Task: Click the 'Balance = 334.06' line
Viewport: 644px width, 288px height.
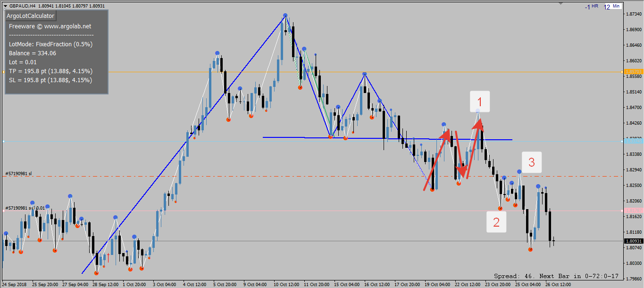Action: [32, 53]
